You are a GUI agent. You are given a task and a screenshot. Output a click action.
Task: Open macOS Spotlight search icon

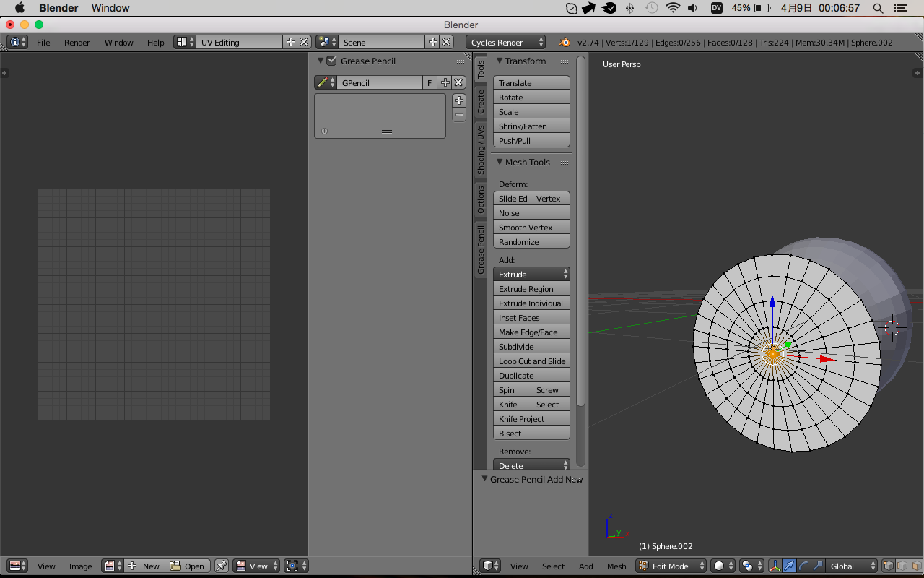tap(879, 8)
